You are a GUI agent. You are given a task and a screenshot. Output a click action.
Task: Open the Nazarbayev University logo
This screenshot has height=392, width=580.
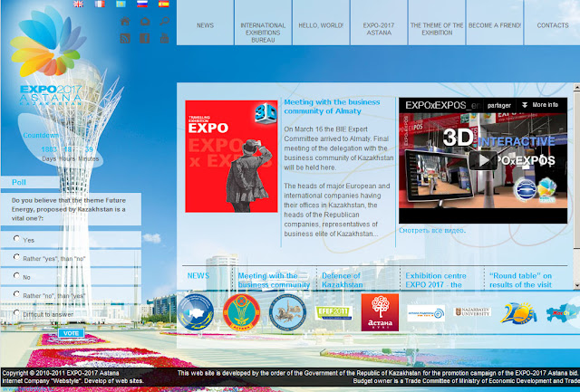tap(472, 311)
